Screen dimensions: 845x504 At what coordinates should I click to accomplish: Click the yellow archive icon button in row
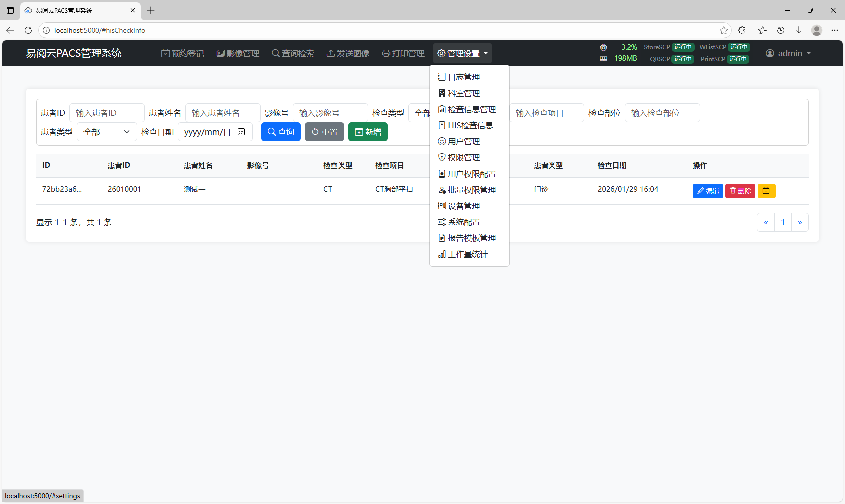(766, 191)
